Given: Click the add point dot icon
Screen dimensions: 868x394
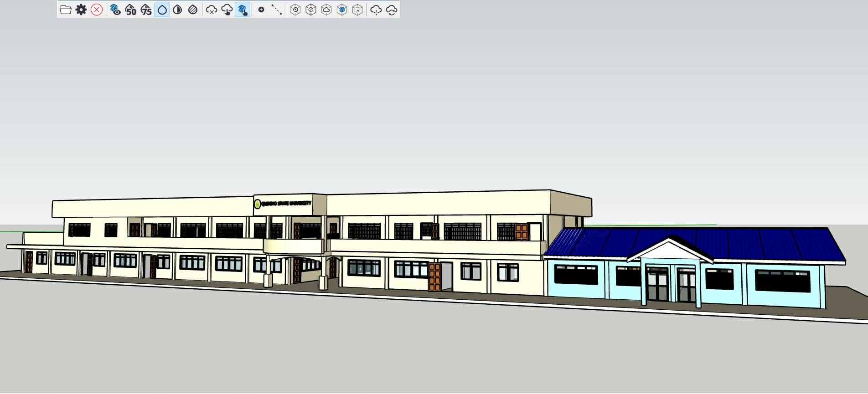Looking at the screenshot, I should [261, 10].
